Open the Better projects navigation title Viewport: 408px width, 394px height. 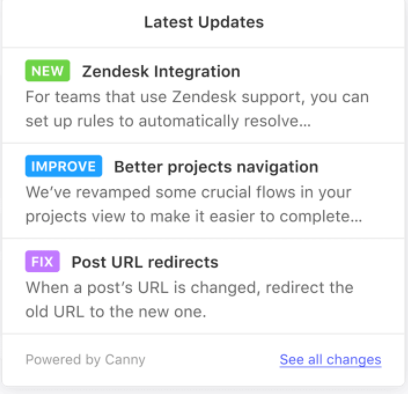[x=216, y=167]
